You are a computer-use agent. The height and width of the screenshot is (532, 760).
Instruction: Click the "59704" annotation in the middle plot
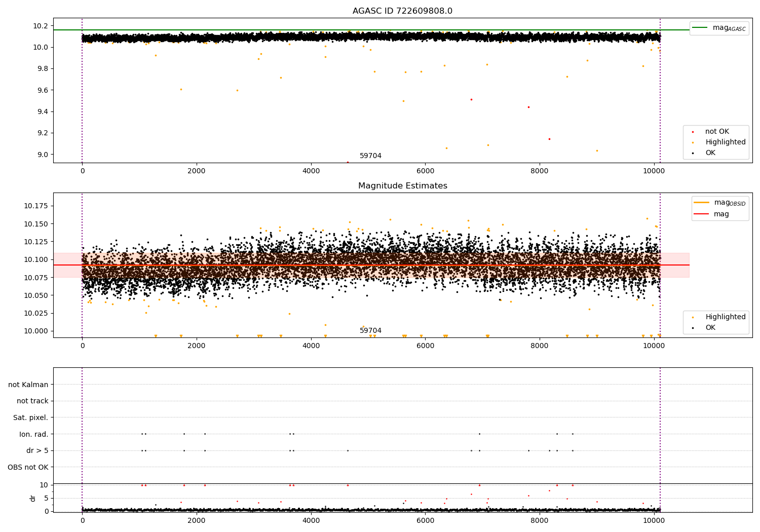tap(370, 331)
